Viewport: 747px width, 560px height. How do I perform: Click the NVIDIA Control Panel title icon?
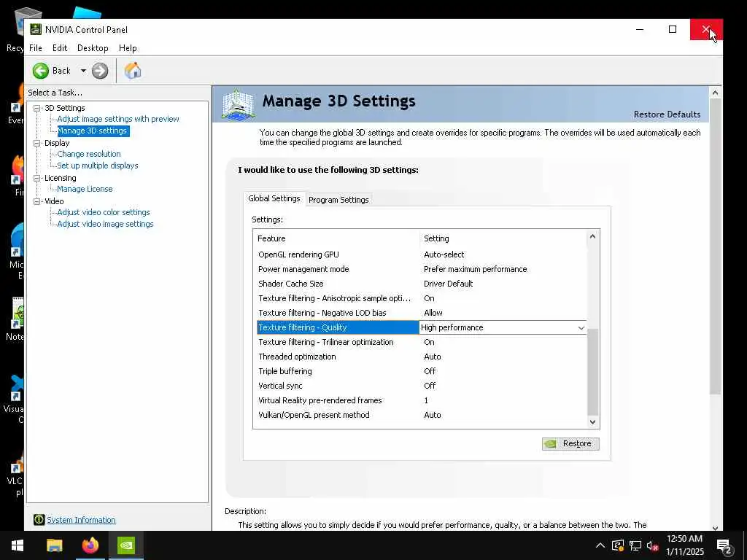pyautogui.click(x=36, y=29)
